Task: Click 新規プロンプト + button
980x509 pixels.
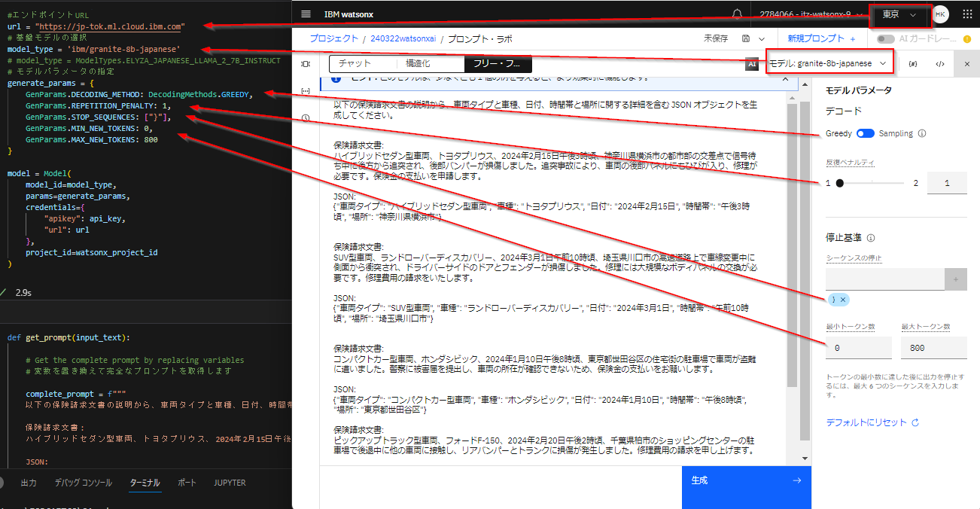Action: [821, 38]
